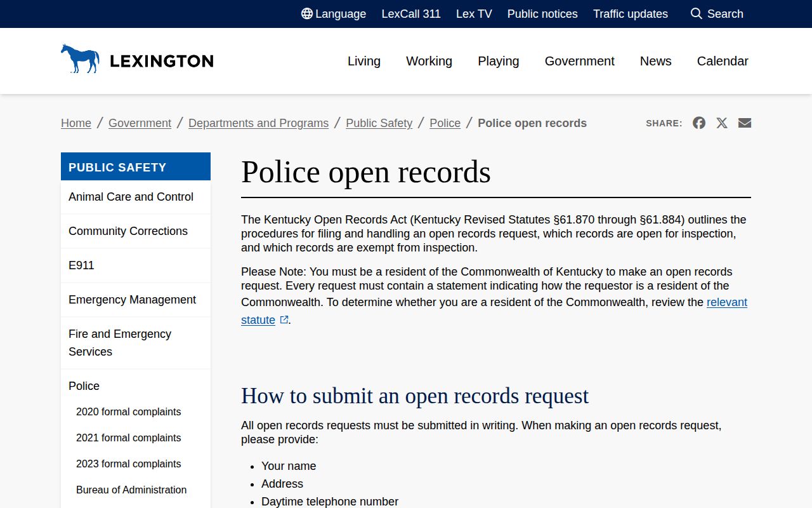Go to the News page
Screen dimensions: 812x508
[656, 61]
